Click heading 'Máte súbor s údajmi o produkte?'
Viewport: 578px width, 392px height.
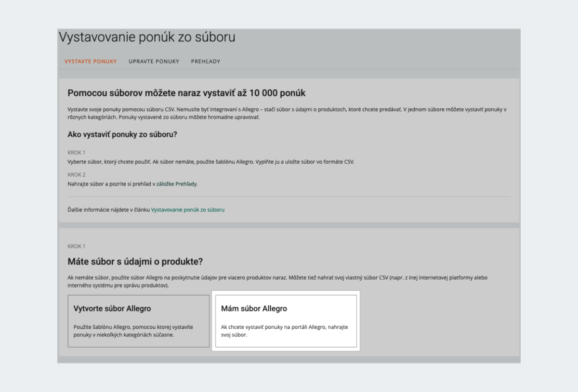tap(135, 261)
